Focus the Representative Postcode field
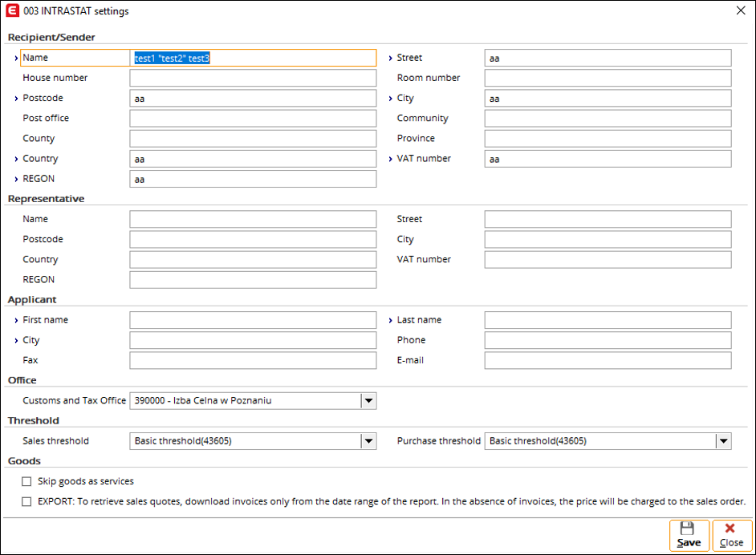Image resolution: width=756 pixels, height=555 pixels. [x=253, y=240]
